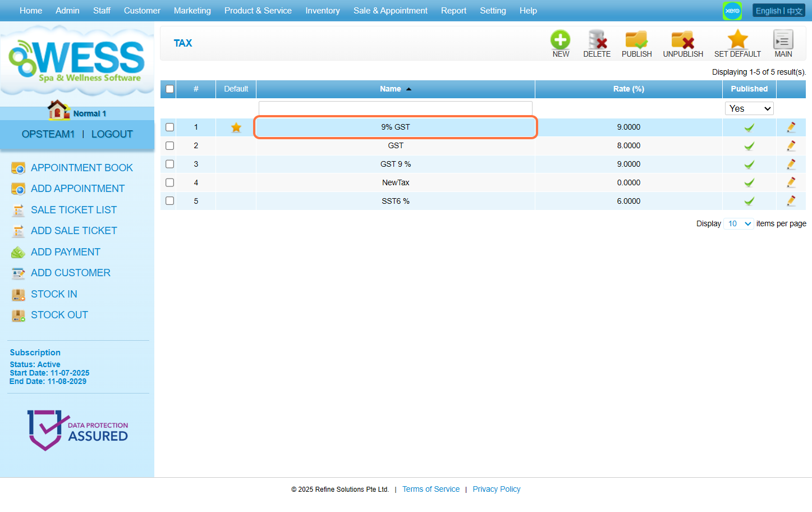Open the Sale & Appointment menu
Viewport: 812px width, 512px height.
coord(390,11)
